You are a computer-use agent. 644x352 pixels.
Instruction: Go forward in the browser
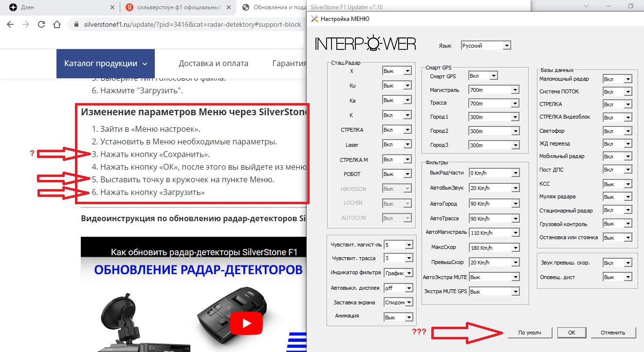tap(26, 24)
